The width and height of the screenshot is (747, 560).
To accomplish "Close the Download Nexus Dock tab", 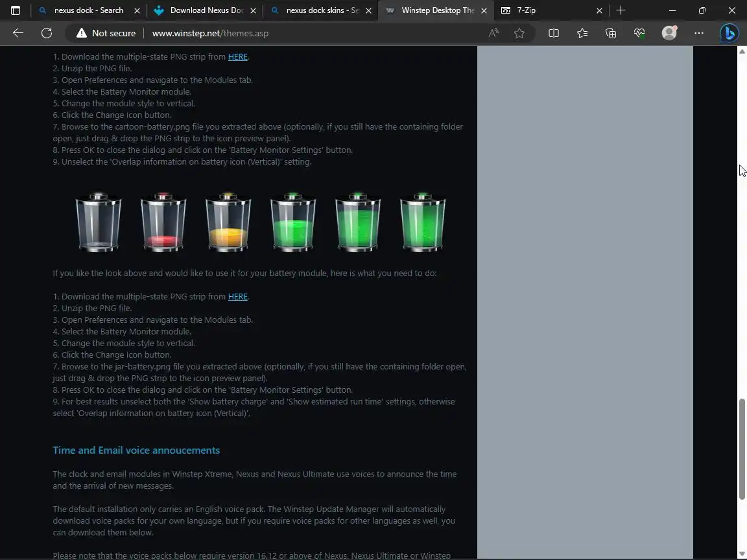I will (253, 10).
